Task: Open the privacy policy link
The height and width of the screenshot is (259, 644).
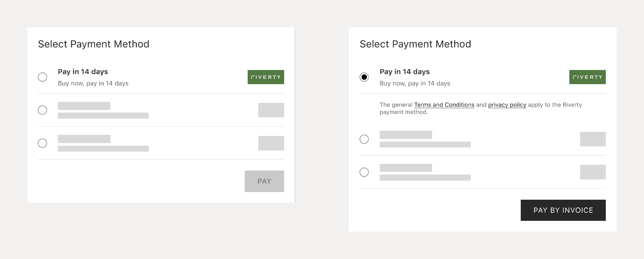Action: [507, 105]
